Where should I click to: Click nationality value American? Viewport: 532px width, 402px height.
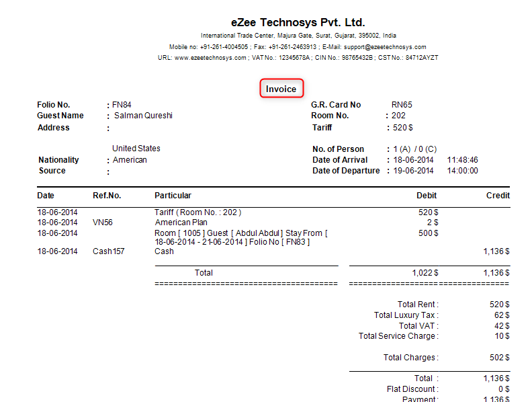point(130,160)
